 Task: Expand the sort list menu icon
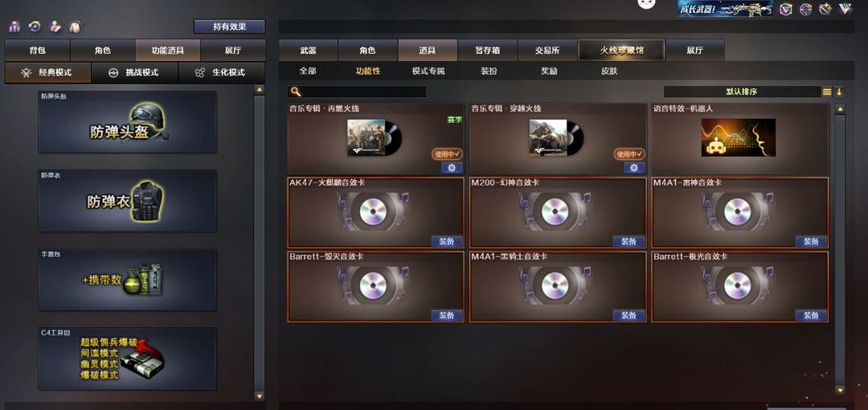(827, 92)
